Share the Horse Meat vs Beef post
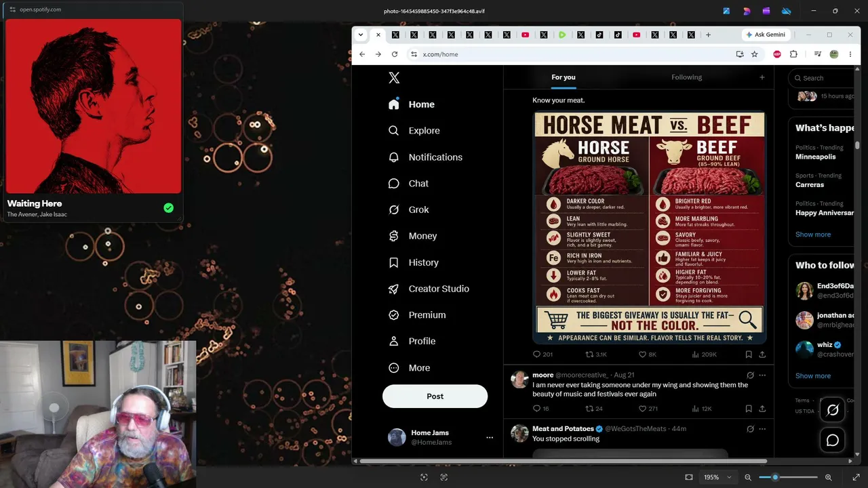 coord(762,354)
